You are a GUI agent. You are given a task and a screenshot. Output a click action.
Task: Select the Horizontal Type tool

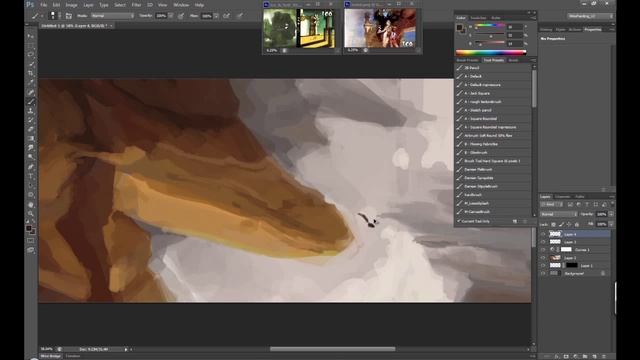point(31,176)
